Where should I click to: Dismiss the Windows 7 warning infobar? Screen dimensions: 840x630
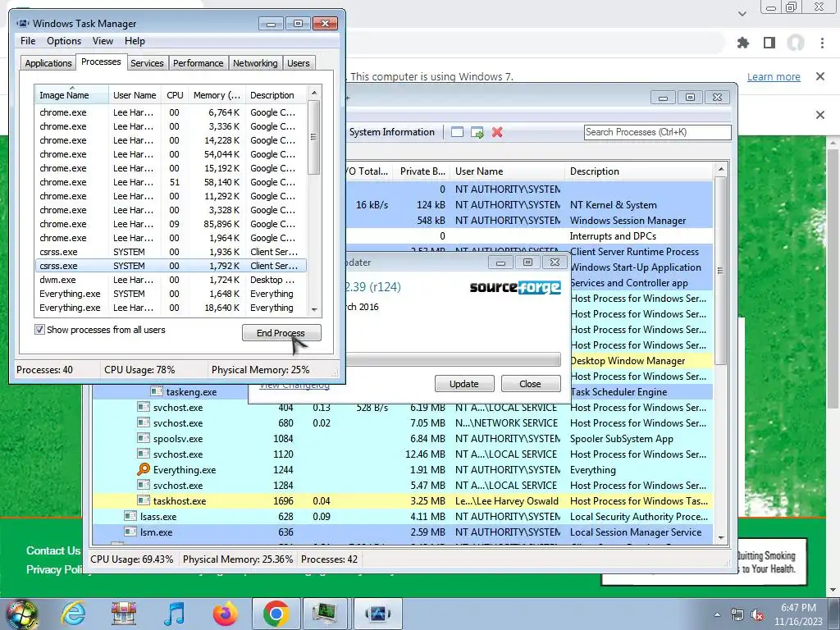(x=820, y=76)
